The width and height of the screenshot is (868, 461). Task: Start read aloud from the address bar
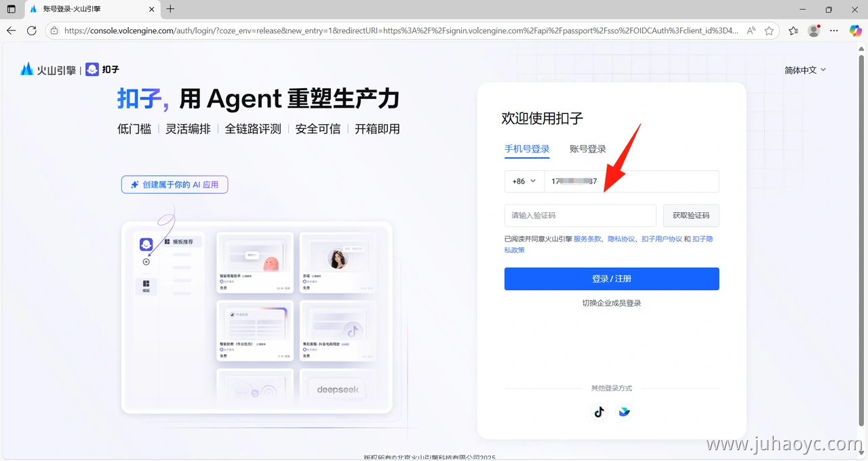(x=751, y=31)
